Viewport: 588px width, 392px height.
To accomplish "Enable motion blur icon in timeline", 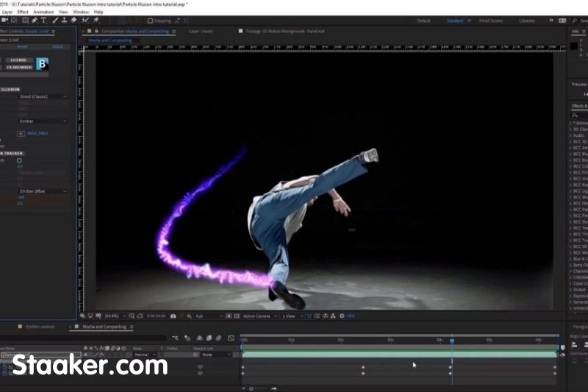I will (x=218, y=338).
